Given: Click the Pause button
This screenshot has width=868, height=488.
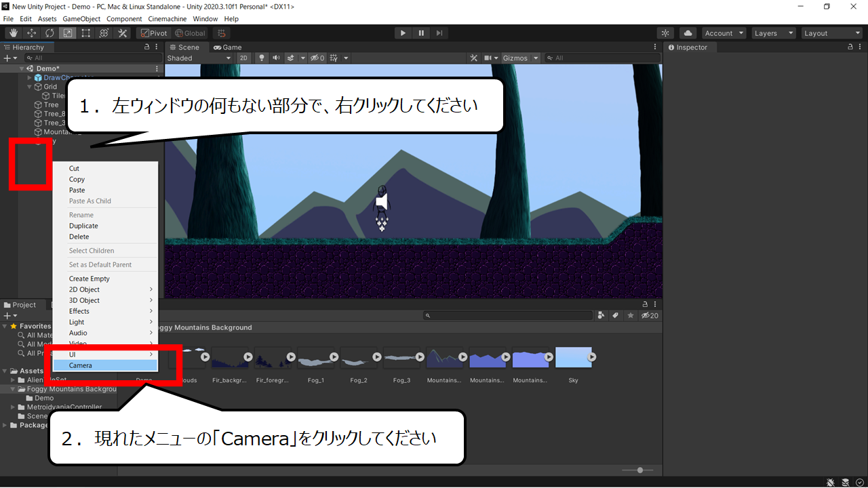Looking at the screenshot, I should coord(422,33).
